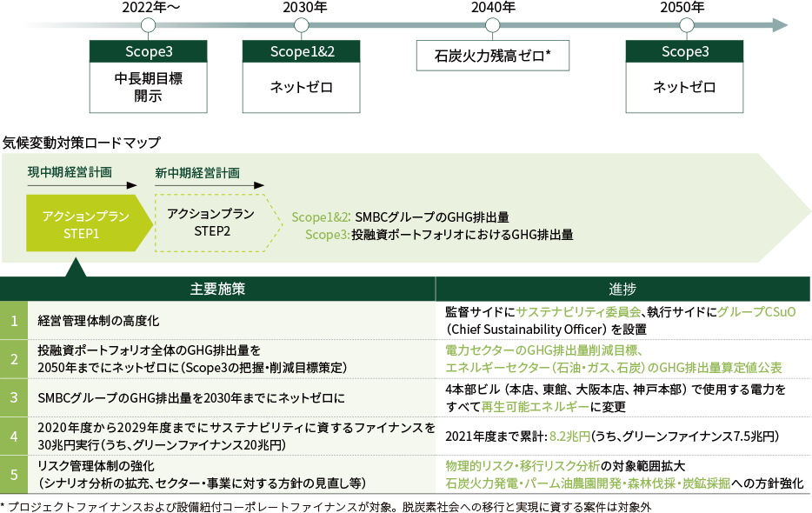Click row number 2 cell
The image size is (812, 513).
pos(14,359)
